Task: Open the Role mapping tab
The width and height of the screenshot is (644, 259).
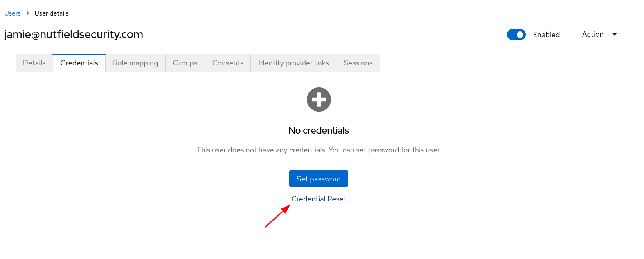Action: pos(135,63)
